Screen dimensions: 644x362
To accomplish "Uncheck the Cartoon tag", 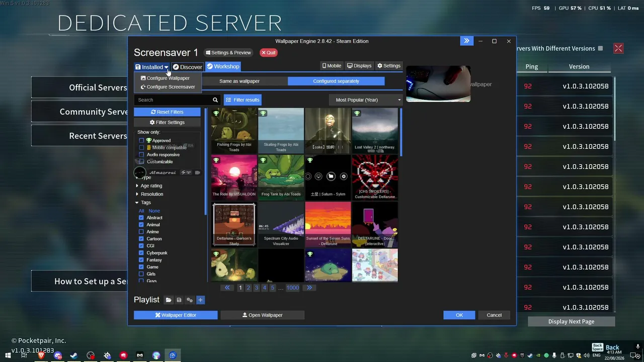I will click(x=141, y=239).
